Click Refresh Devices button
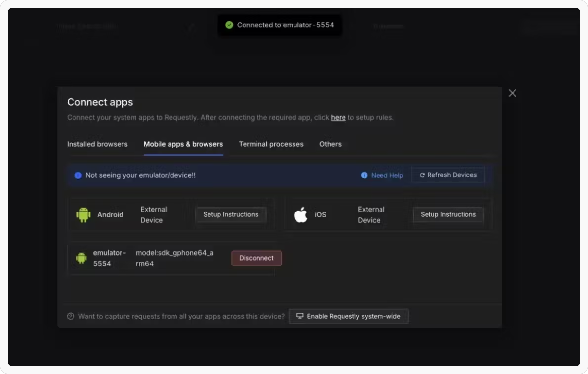Viewport: 588px width, 374px height. click(448, 175)
